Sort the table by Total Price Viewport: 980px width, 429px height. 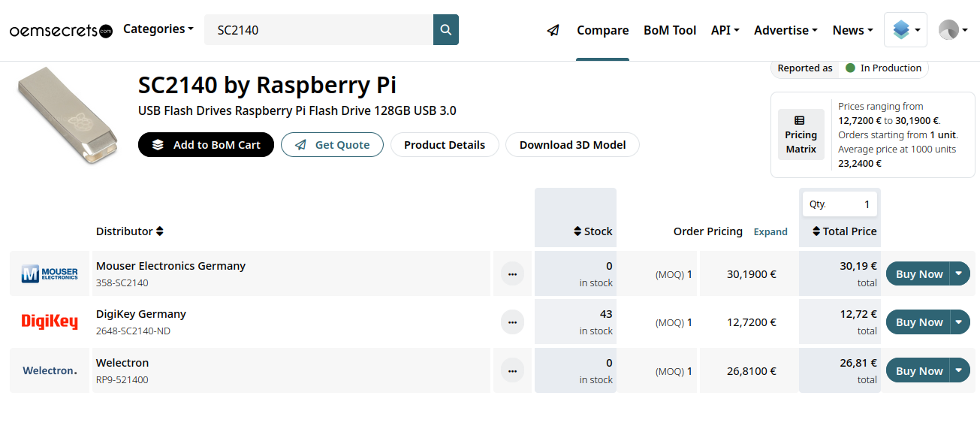pos(844,231)
